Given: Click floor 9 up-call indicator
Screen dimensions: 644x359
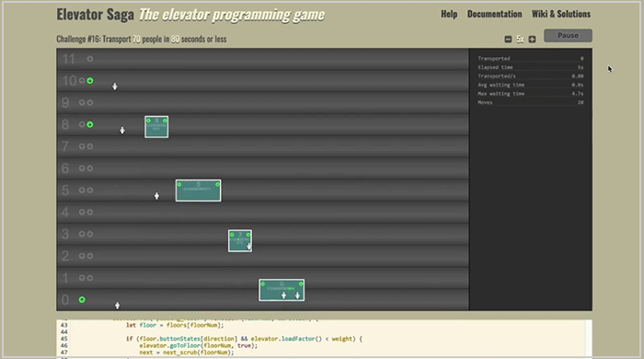Looking at the screenshot, I should click(x=82, y=103).
